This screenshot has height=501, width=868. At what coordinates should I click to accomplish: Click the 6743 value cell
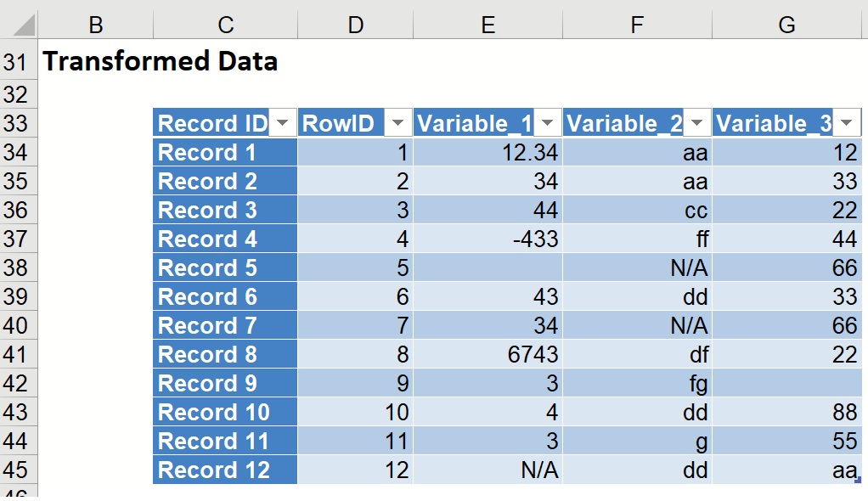pos(488,354)
